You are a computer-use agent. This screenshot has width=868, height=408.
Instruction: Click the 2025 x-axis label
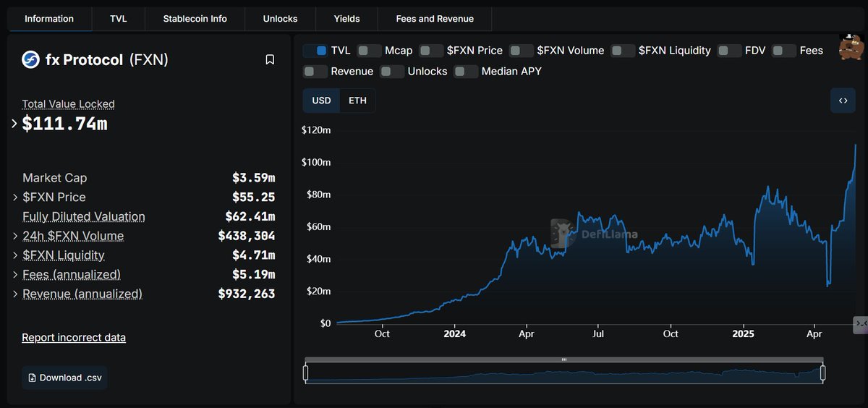coord(743,334)
